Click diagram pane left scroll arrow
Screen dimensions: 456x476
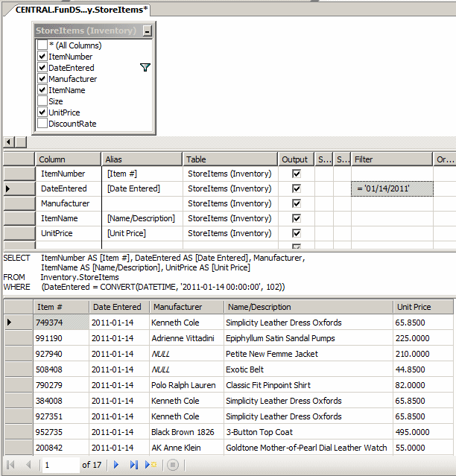8,142
